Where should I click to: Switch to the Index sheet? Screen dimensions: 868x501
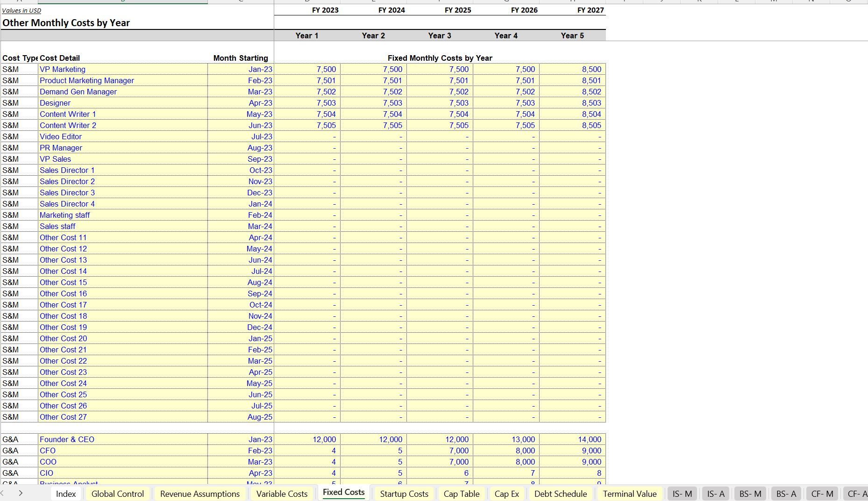click(x=66, y=494)
